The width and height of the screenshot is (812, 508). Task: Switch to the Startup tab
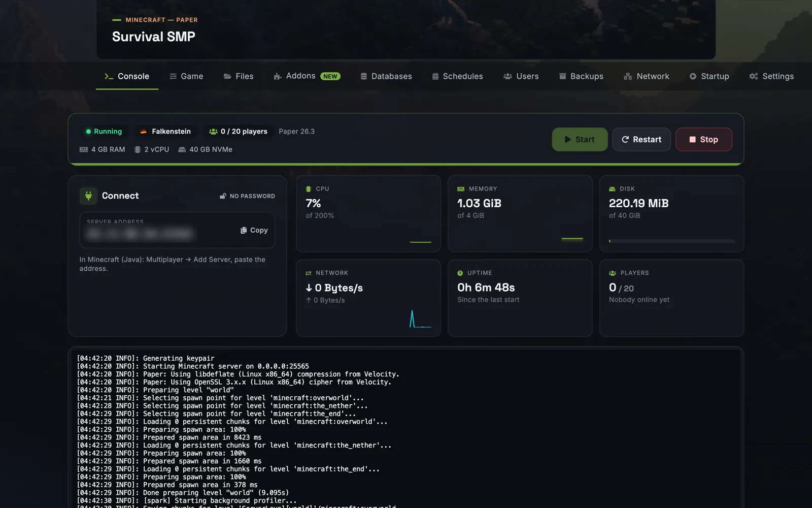click(x=709, y=76)
